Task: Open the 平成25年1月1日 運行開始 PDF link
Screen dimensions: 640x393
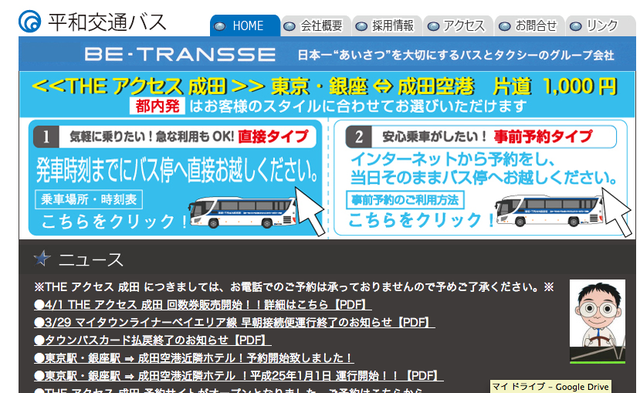Action: (239, 375)
